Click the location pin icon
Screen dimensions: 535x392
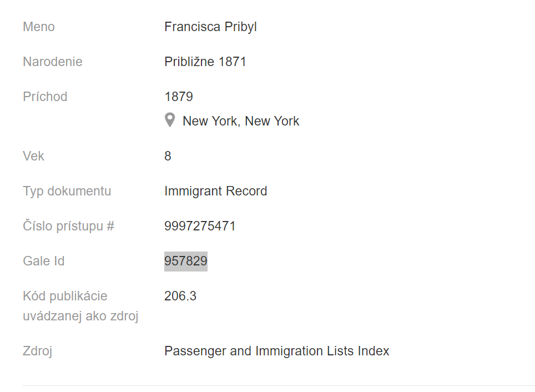coord(170,120)
